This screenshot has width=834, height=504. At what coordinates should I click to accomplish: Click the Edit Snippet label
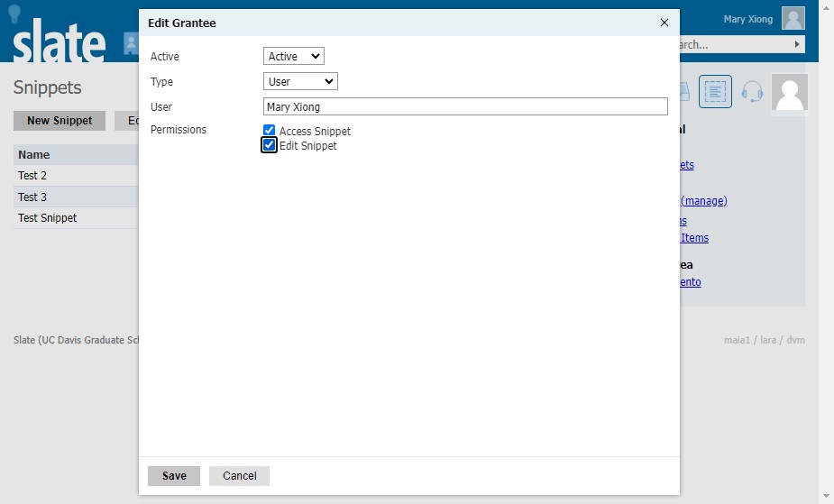click(x=308, y=146)
